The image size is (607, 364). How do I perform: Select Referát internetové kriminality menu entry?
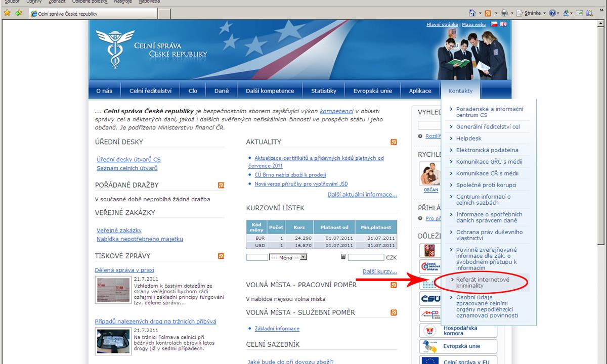pos(483,283)
